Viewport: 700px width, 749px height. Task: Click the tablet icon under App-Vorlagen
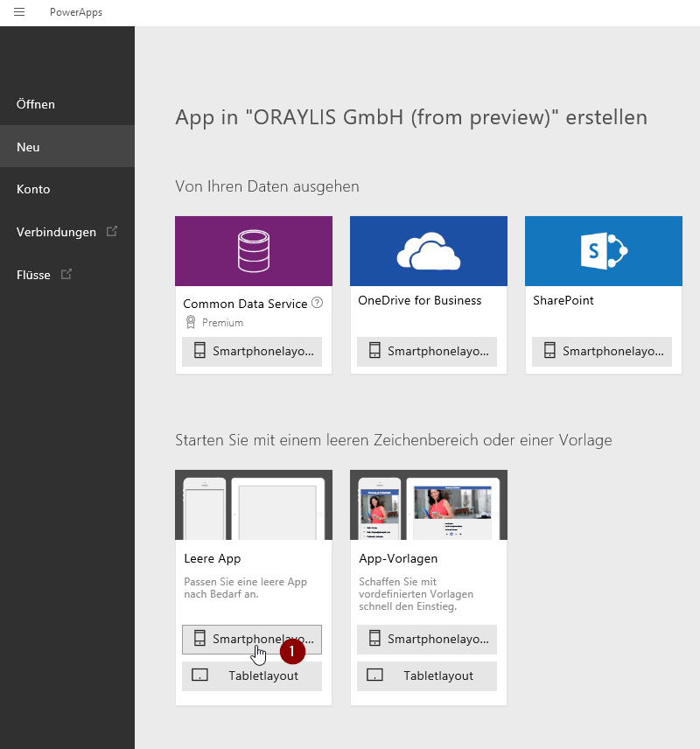374,675
